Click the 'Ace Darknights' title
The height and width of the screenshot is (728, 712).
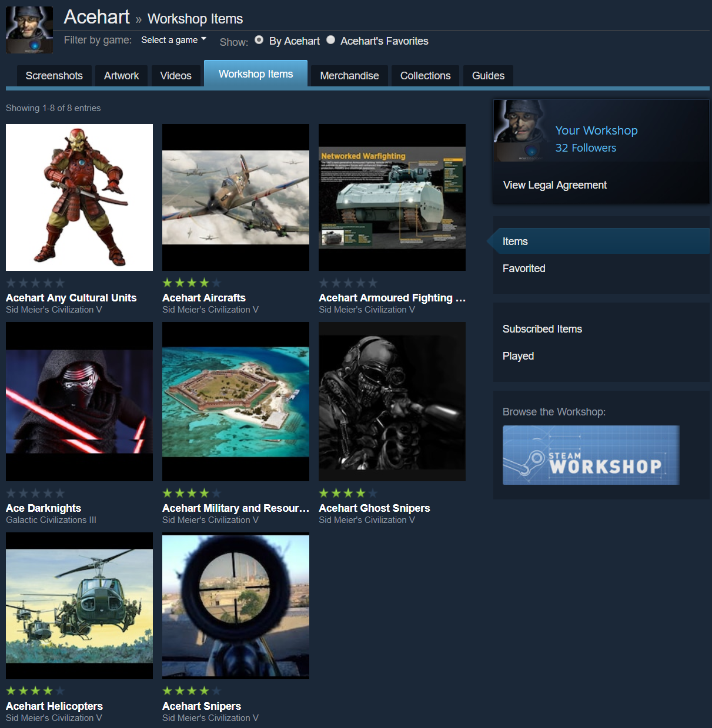(44, 508)
